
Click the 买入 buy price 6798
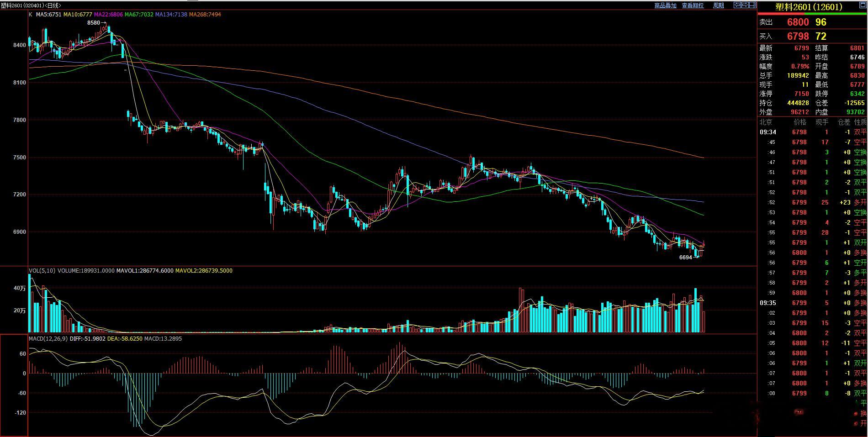click(x=798, y=36)
